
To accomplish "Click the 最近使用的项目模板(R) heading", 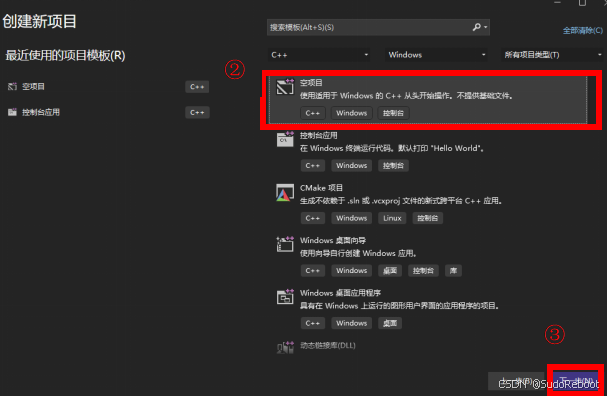I will 65,56.
